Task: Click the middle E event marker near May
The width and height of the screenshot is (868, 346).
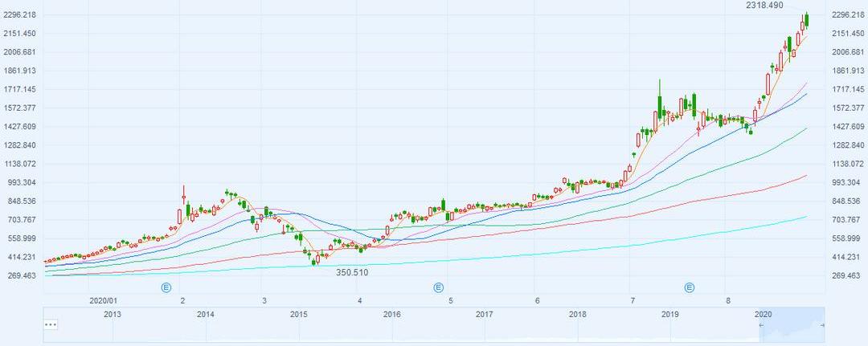Action: click(x=439, y=287)
